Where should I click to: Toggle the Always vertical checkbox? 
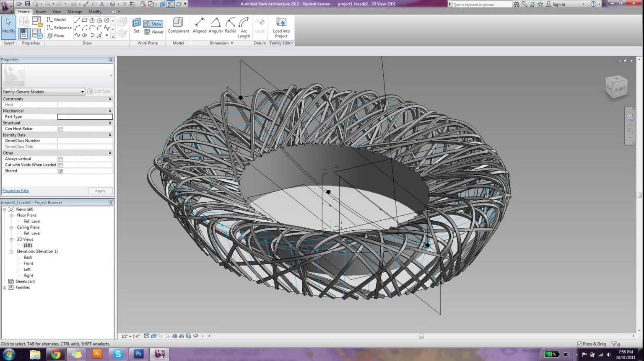[x=61, y=159]
